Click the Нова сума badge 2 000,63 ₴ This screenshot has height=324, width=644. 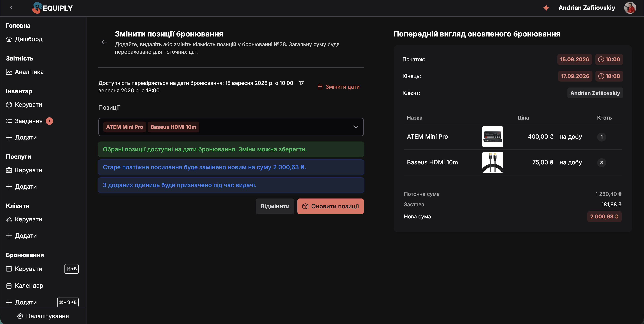604,217
